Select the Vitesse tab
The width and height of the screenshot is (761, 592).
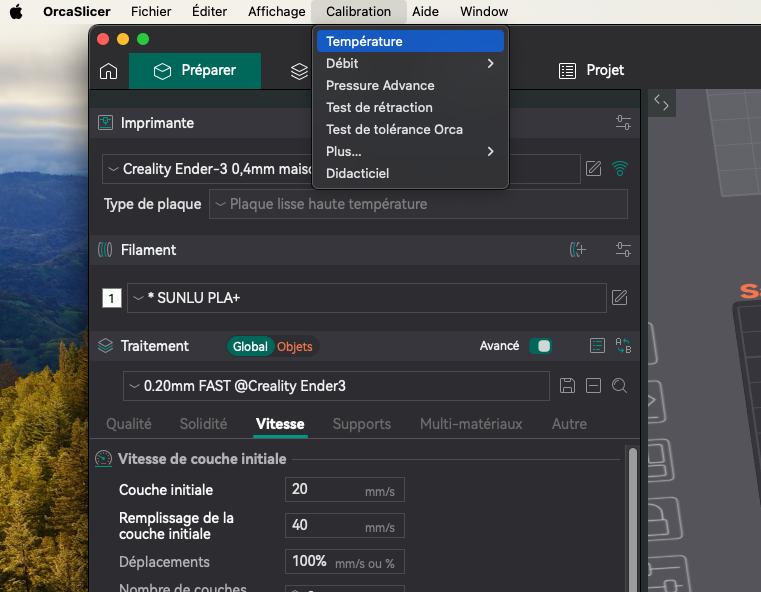tap(280, 424)
